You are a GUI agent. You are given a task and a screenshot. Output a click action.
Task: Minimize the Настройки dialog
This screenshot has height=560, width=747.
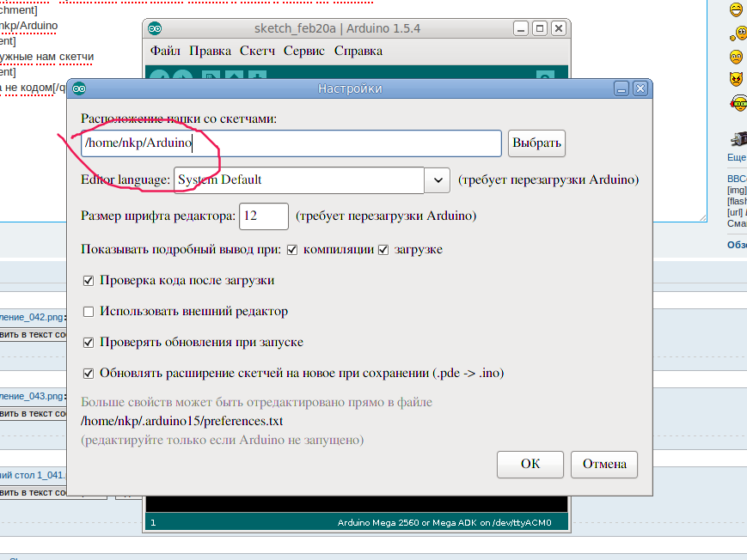point(621,88)
